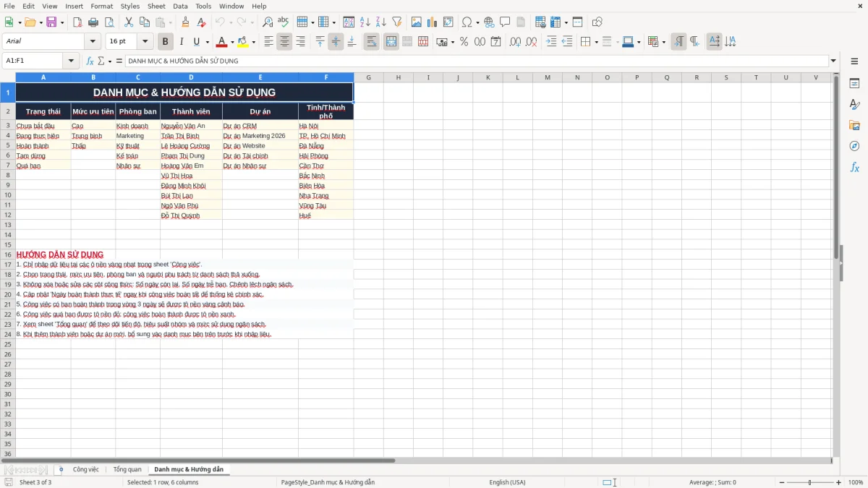868x488 pixels.
Task: Format as Date icon
Action: tap(495, 42)
